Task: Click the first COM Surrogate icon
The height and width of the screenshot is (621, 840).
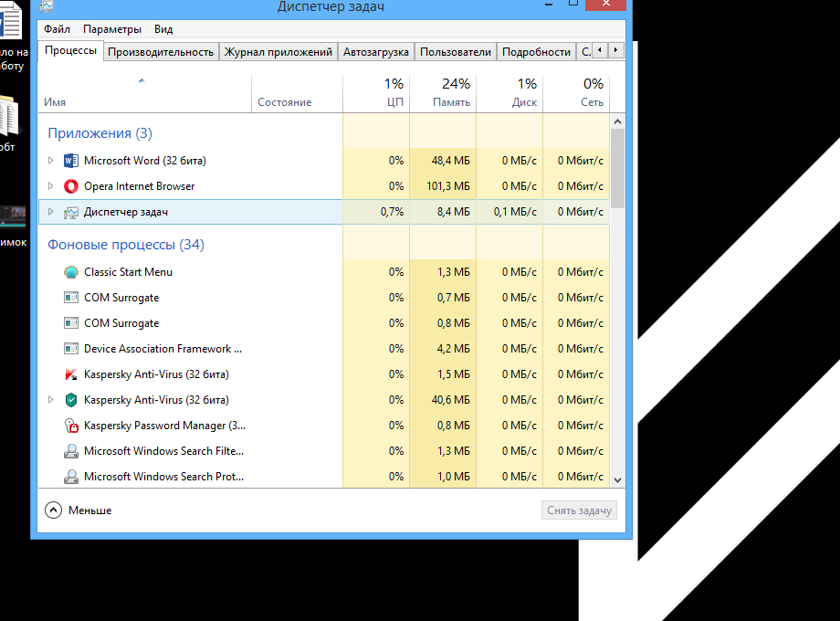Action: [70, 298]
